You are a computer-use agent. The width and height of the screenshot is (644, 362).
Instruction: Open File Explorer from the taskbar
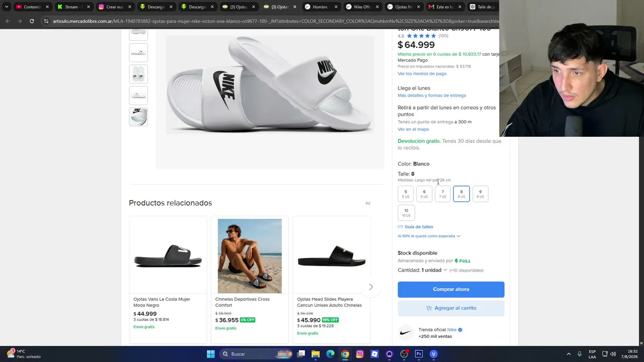click(x=315, y=354)
